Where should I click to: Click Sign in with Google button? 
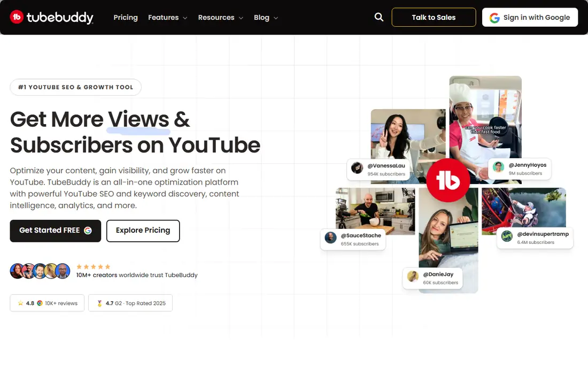530,17
